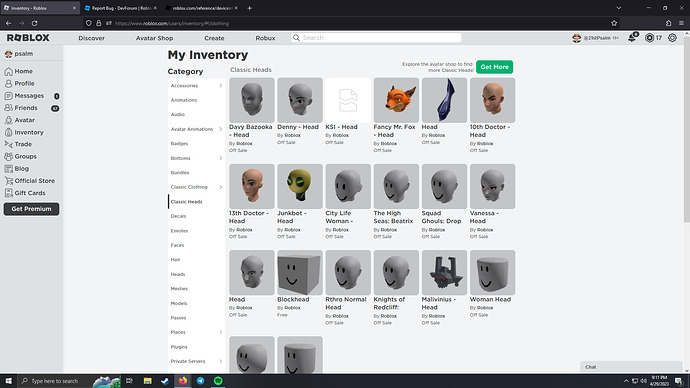Click the search magnifier icon
The image size is (690, 388).
[297, 38]
